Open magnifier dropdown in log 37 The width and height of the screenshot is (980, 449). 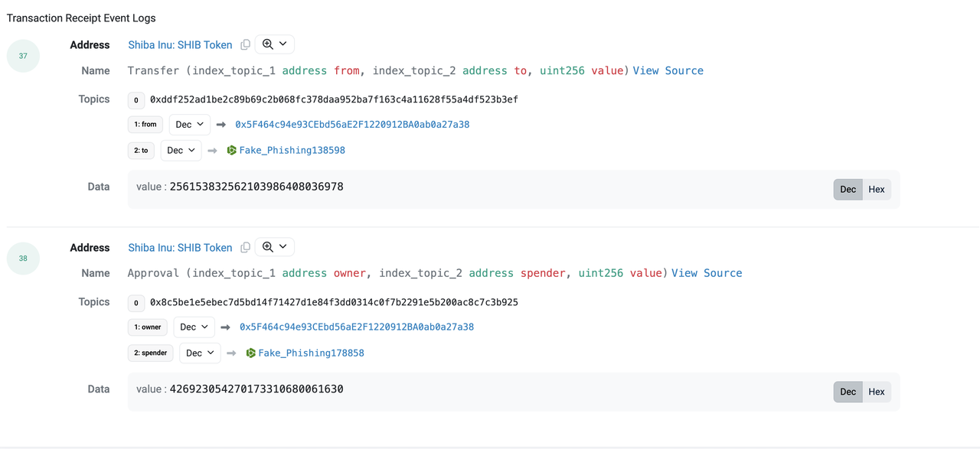click(x=274, y=44)
